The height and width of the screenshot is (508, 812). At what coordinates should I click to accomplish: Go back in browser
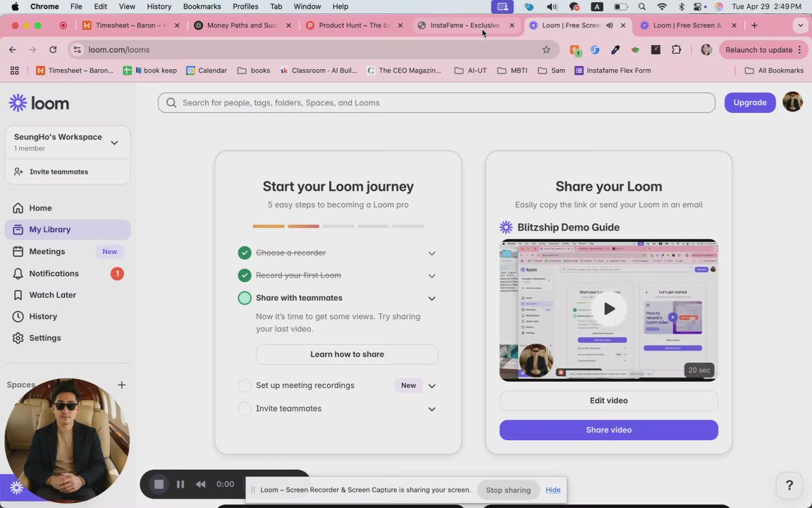(13, 50)
